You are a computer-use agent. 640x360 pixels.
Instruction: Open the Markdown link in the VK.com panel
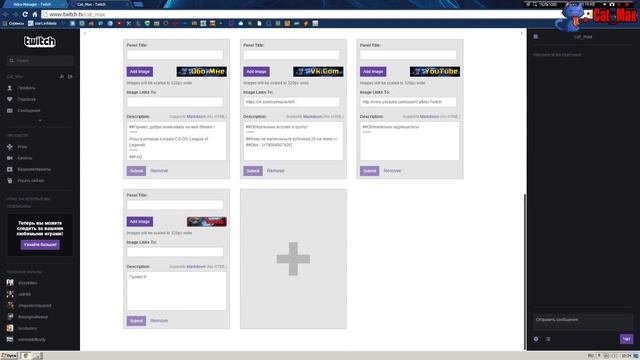point(313,117)
